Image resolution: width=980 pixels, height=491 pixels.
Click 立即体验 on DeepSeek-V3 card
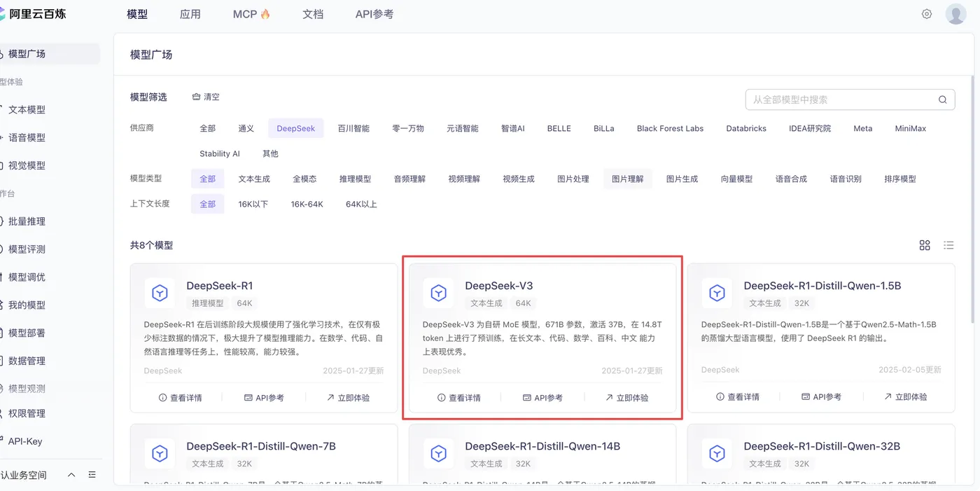tap(626, 398)
